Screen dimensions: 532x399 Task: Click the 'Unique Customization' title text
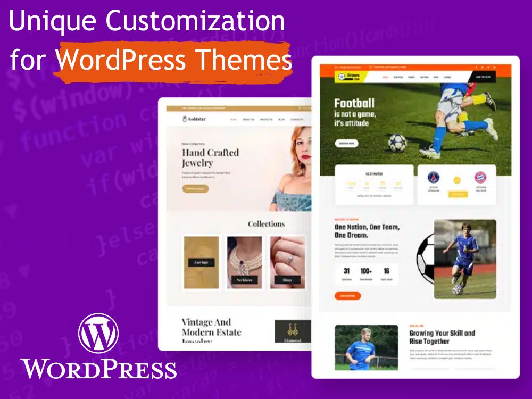point(147,21)
